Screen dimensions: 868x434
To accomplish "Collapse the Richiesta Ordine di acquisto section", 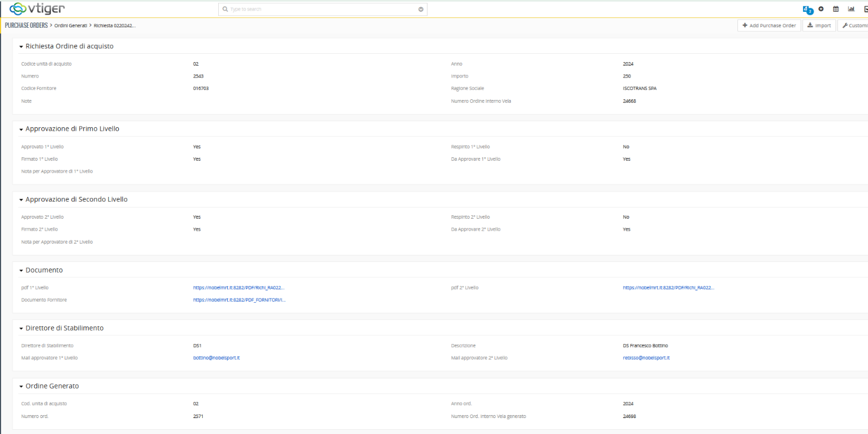I will tap(21, 46).
